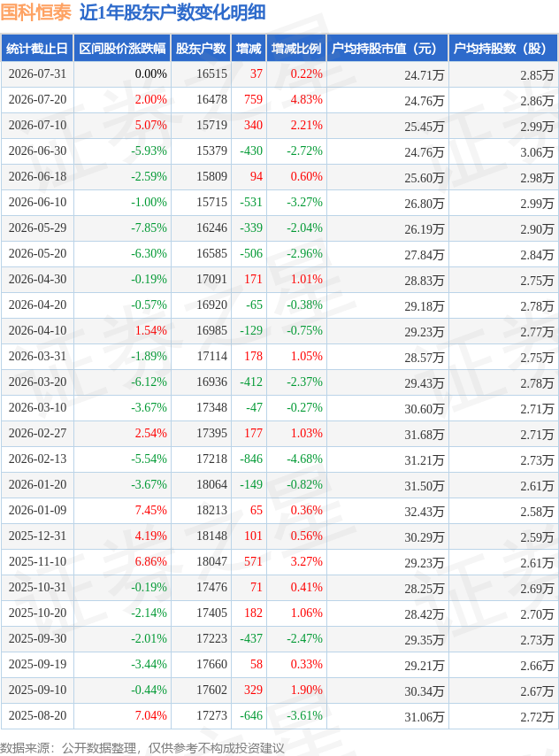Select the 5.07% price change cell
The image size is (559, 756).
[x=151, y=125]
